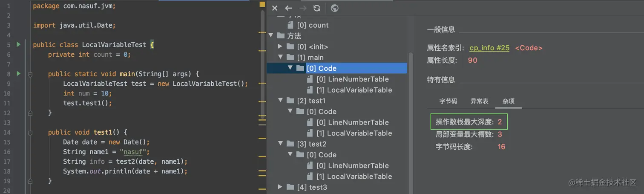
Task: Switch to the 字节码 tab
Action: coord(448,101)
